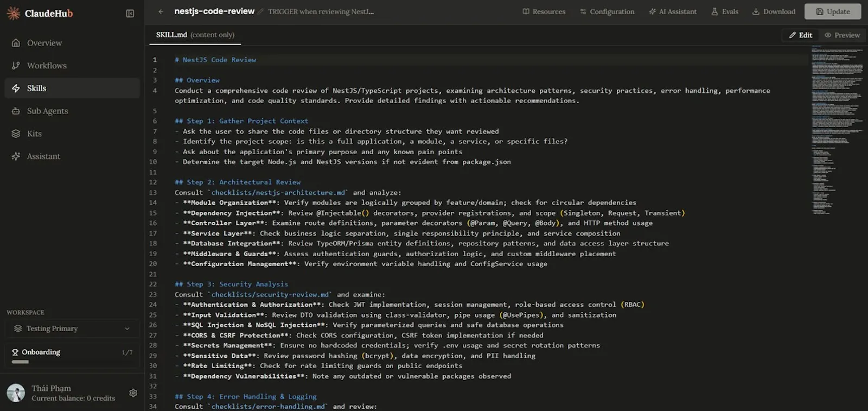
Task: Click the pencil icon beside the skill name
Action: (x=261, y=11)
